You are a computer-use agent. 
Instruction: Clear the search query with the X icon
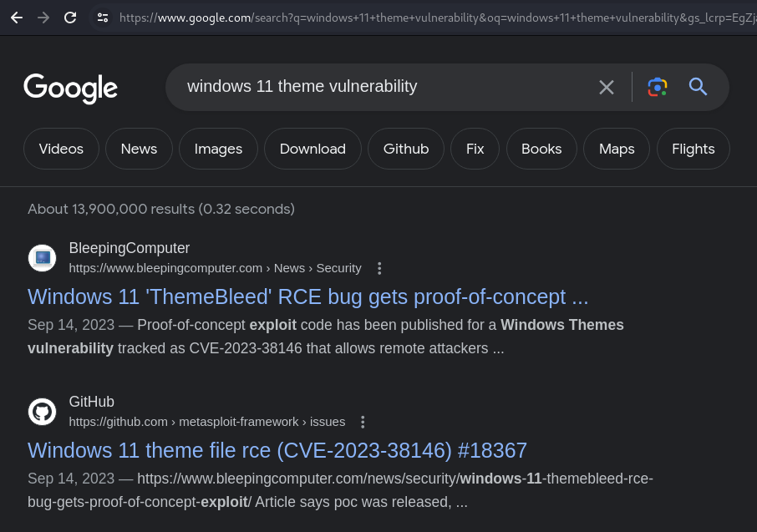point(607,88)
